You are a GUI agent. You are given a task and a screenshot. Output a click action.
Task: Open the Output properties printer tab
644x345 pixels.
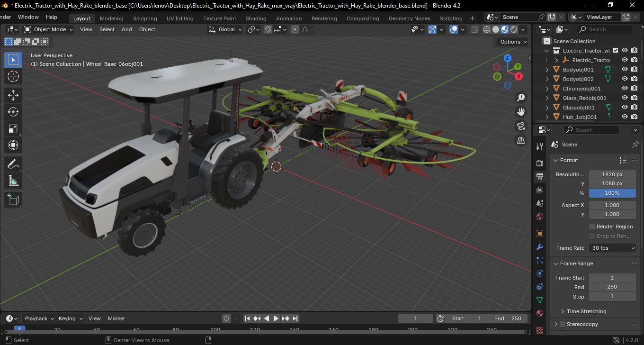[x=539, y=177]
